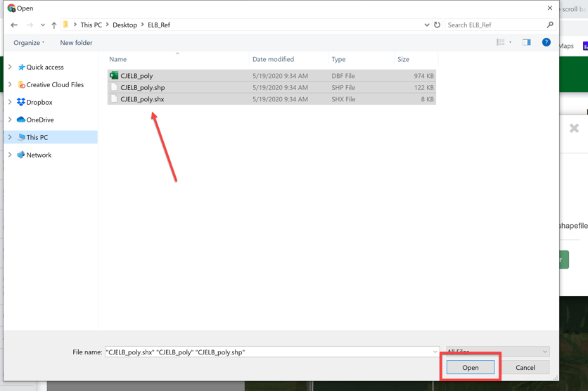Click the Open button
The image size is (588, 391).
(471, 367)
